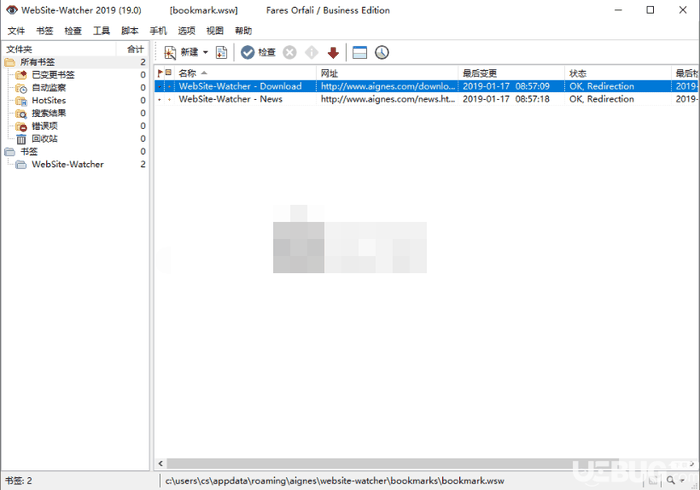Click the import bookmarks document icon
The height and width of the screenshot is (490, 700).
click(x=221, y=53)
